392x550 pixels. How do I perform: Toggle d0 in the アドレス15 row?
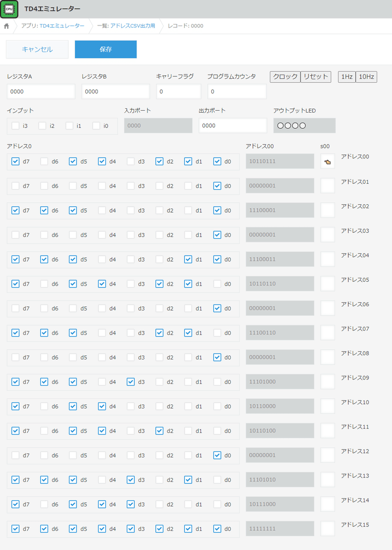218,528
